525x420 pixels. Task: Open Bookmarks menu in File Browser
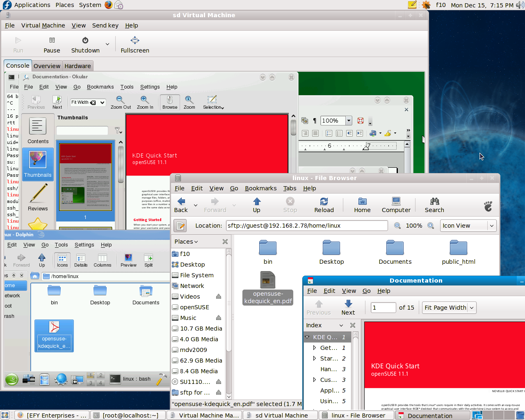coord(260,188)
